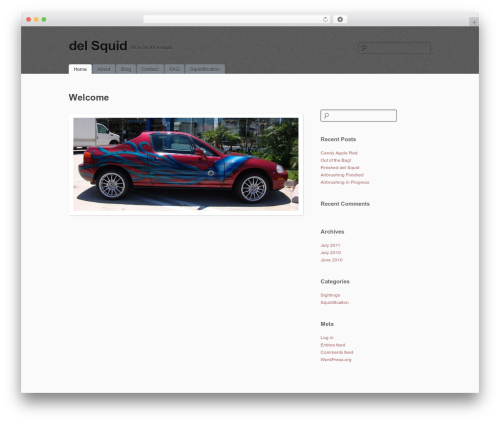Image resolution: width=500 pixels, height=423 pixels.
Task: Click the Categories heading
Action: 335,281
